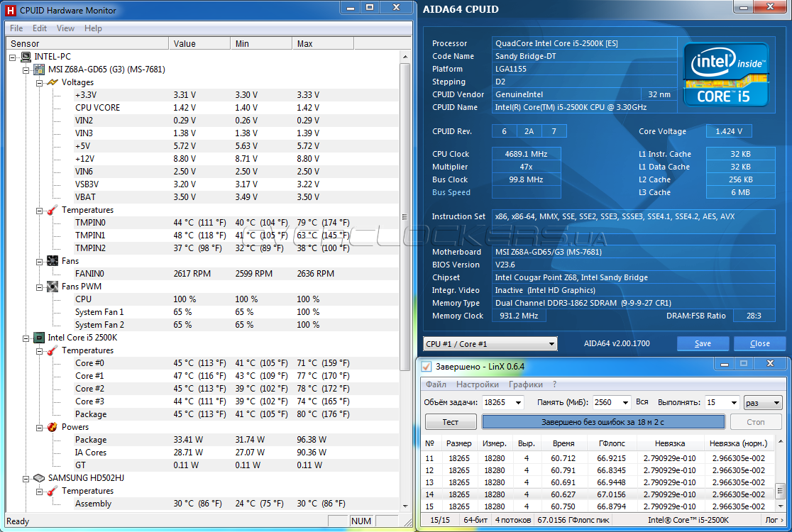The height and width of the screenshot is (532, 792).
Task: Open the View menu in Hardware Monitor
Action: click(65, 28)
